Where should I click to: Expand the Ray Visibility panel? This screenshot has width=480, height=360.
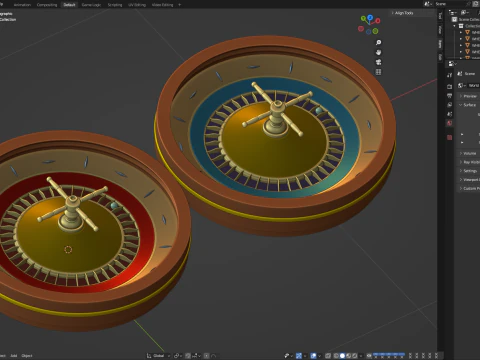click(x=468, y=162)
